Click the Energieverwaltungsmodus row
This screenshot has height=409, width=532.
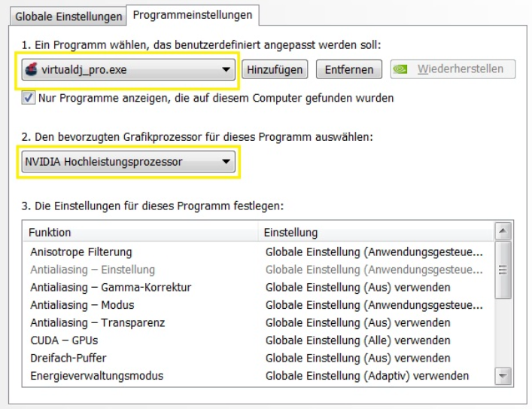click(96, 375)
